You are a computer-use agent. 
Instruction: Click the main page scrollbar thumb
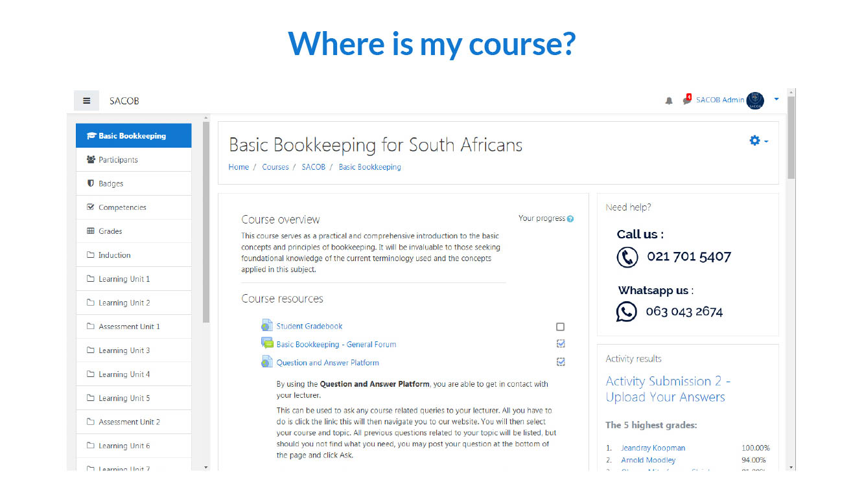coord(791,139)
